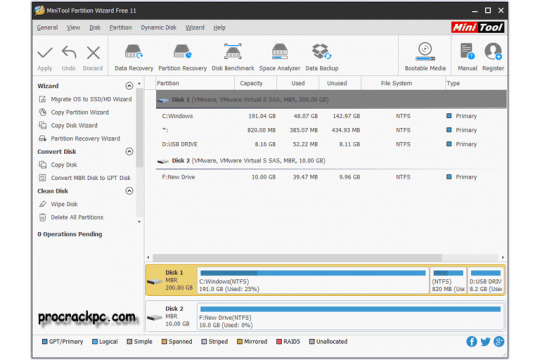Select the F:New Drive partition row
The width and height of the screenshot is (540, 360).
331,177
